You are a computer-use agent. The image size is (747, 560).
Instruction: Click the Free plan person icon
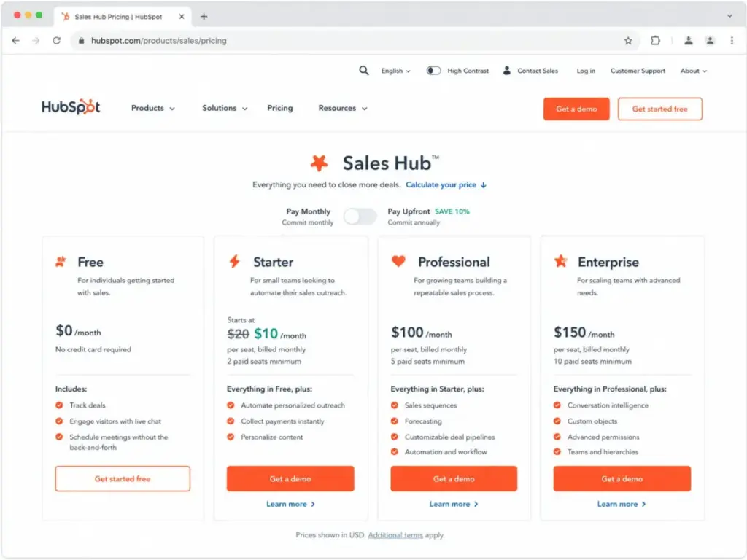coord(61,262)
